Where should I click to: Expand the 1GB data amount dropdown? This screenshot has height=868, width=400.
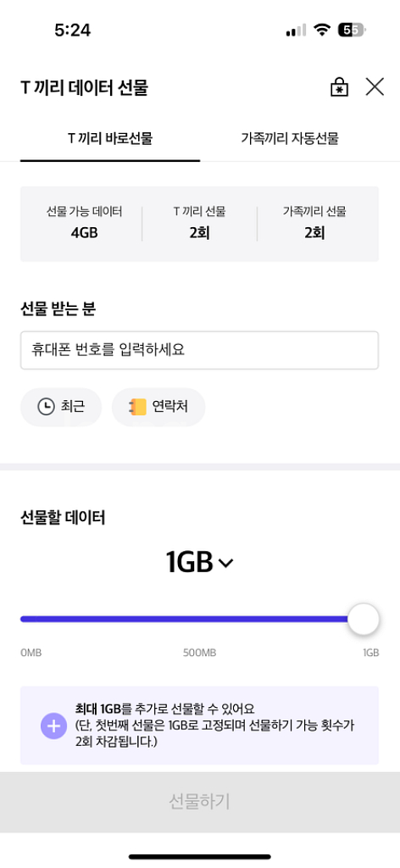[x=200, y=563]
